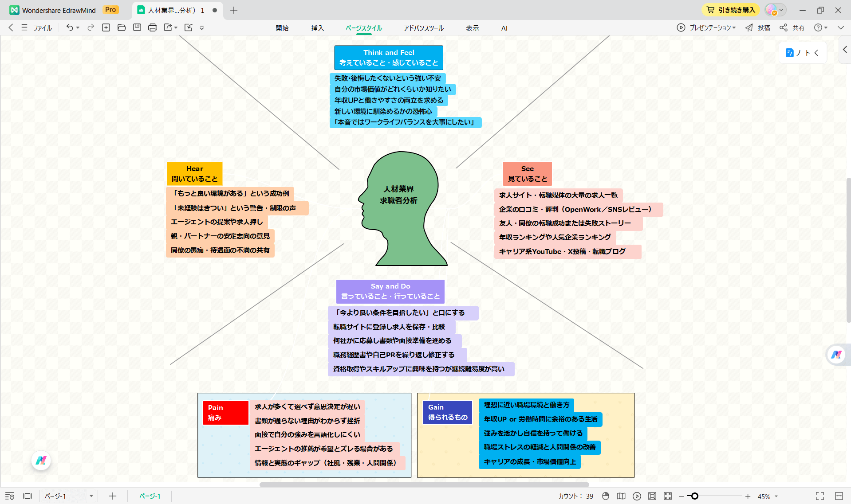Viewport: 851px width, 504px height.
Task: Click the new document plus icon
Action: pos(106,27)
